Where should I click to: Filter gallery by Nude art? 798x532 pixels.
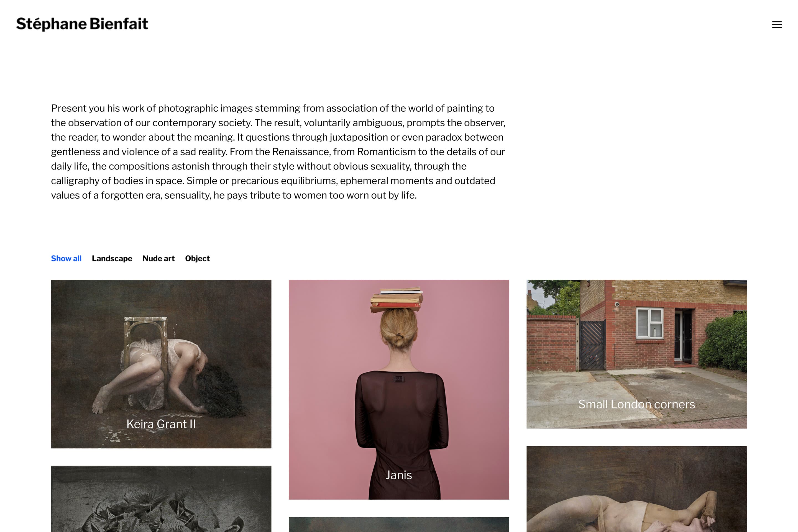[x=158, y=259]
